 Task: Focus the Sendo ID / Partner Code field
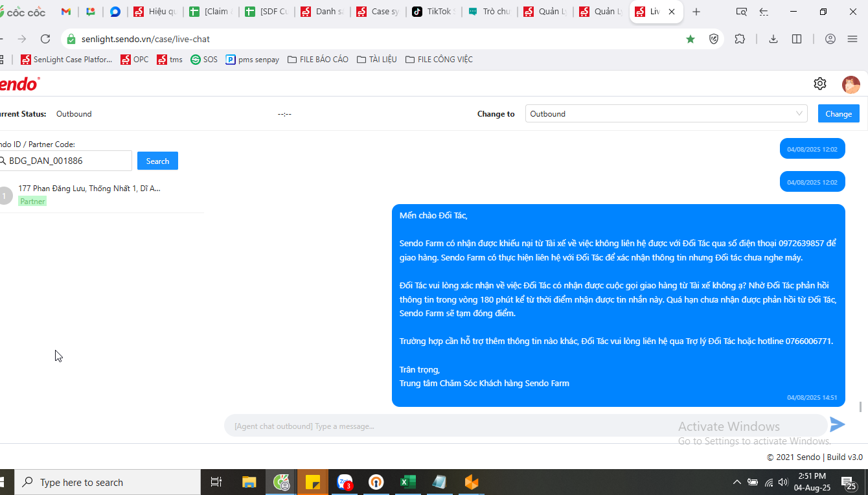[65, 161]
